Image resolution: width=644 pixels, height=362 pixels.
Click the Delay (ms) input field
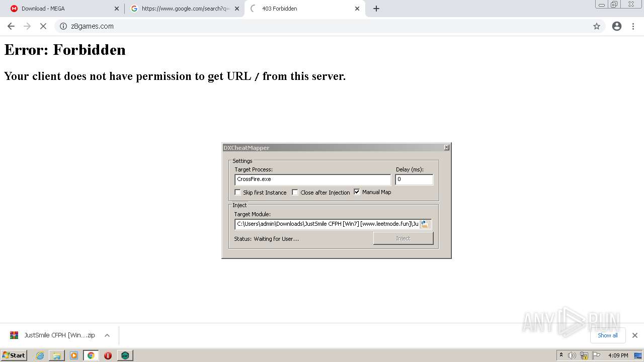pyautogui.click(x=414, y=179)
